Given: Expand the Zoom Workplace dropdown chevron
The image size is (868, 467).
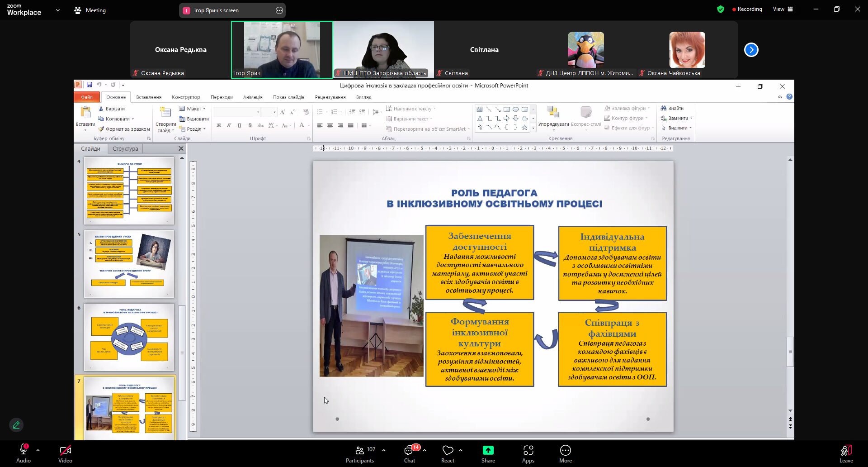Looking at the screenshot, I should pyautogui.click(x=57, y=10).
